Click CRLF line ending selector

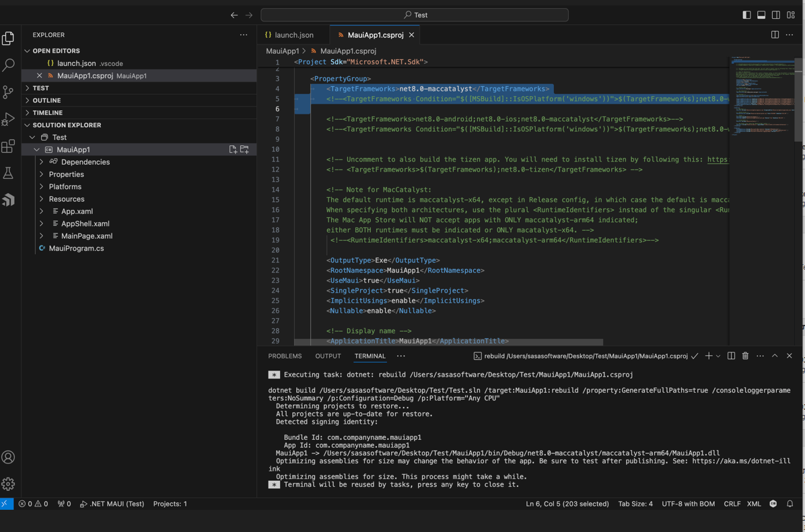732,504
